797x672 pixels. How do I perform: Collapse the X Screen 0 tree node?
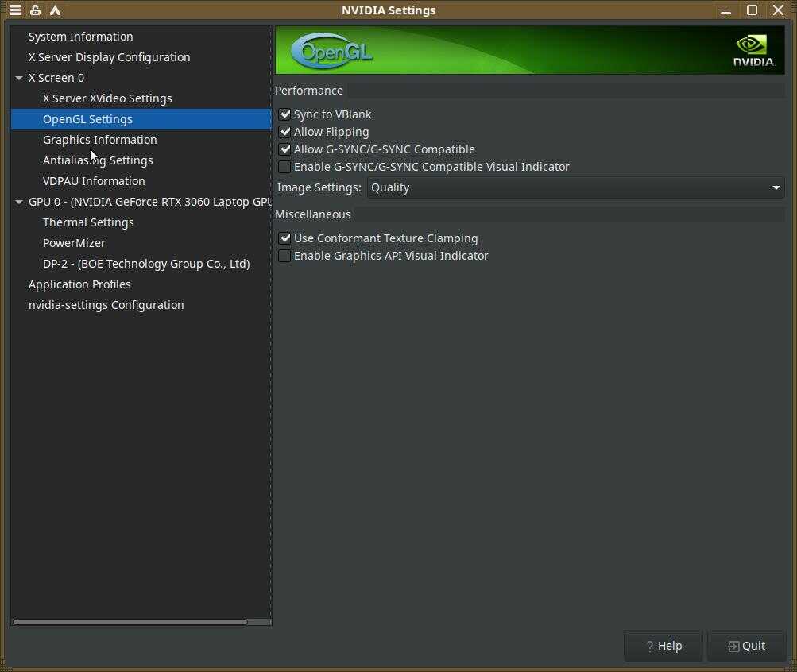(19, 78)
